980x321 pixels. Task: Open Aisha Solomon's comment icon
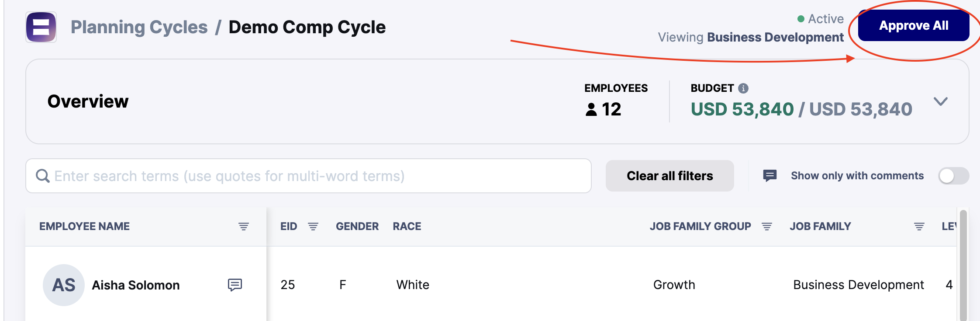point(235,285)
